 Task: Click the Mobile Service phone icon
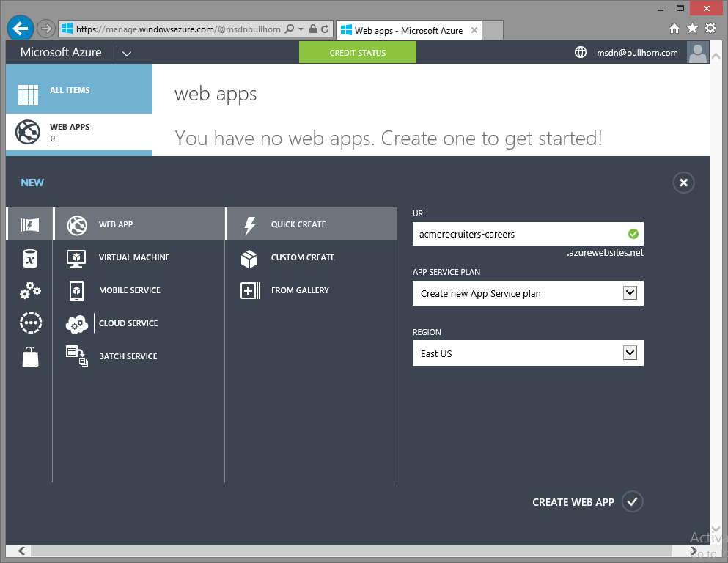point(76,291)
